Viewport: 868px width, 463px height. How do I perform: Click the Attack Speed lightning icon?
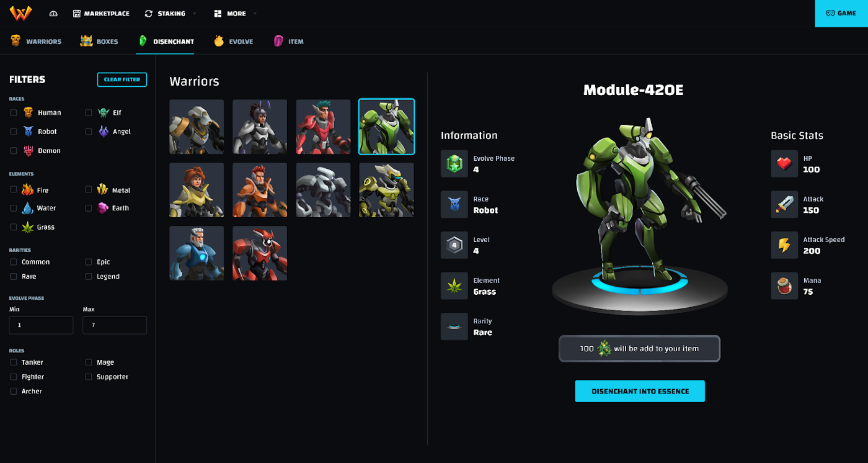point(784,245)
